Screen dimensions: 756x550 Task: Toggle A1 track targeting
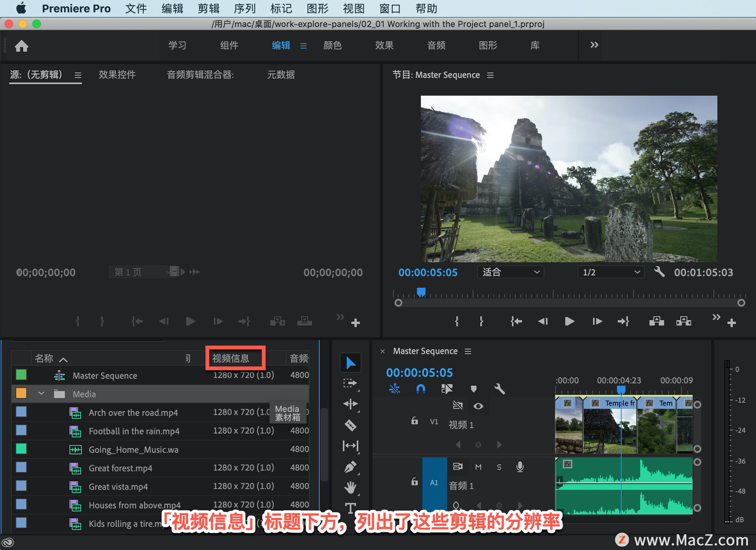point(434,483)
